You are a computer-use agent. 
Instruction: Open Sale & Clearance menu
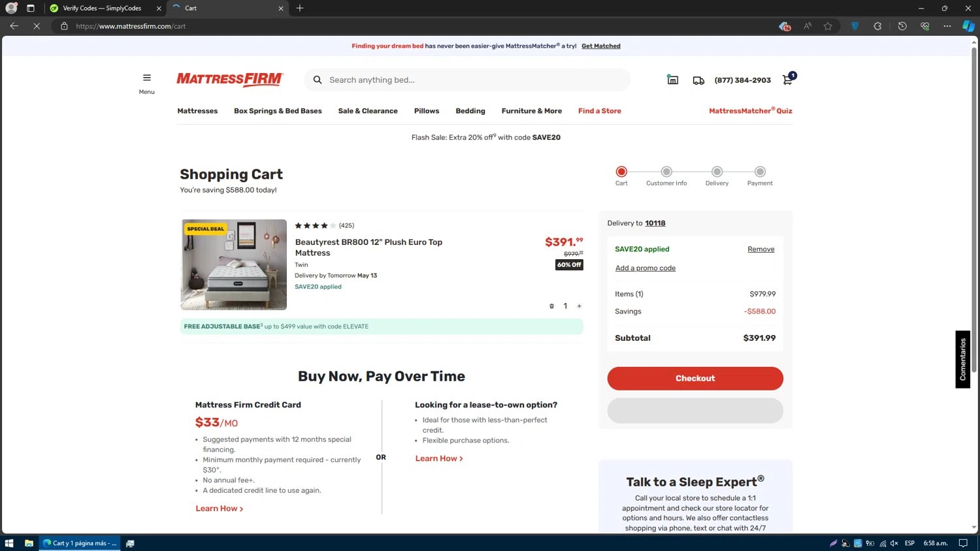click(368, 111)
